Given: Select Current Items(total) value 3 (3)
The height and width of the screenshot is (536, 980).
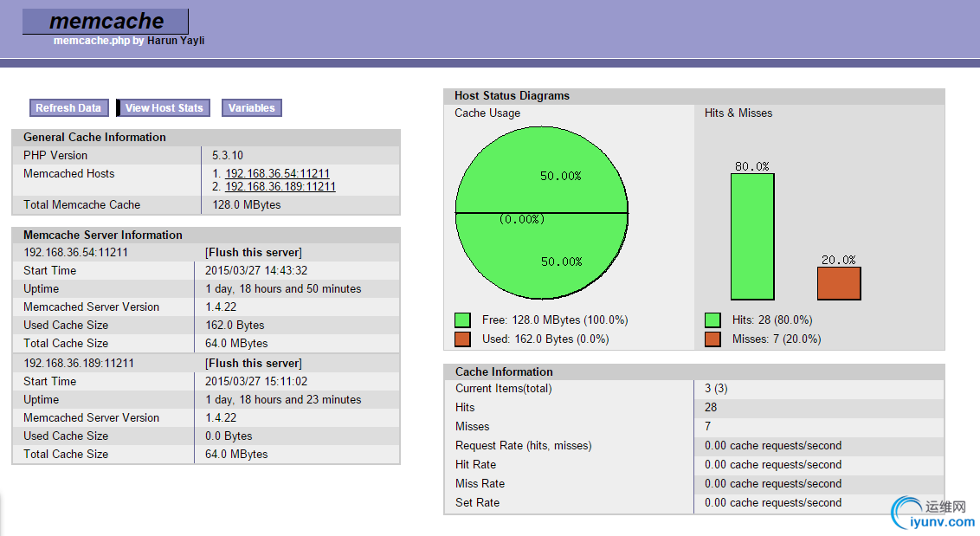Looking at the screenshot, I should [716, 389].
